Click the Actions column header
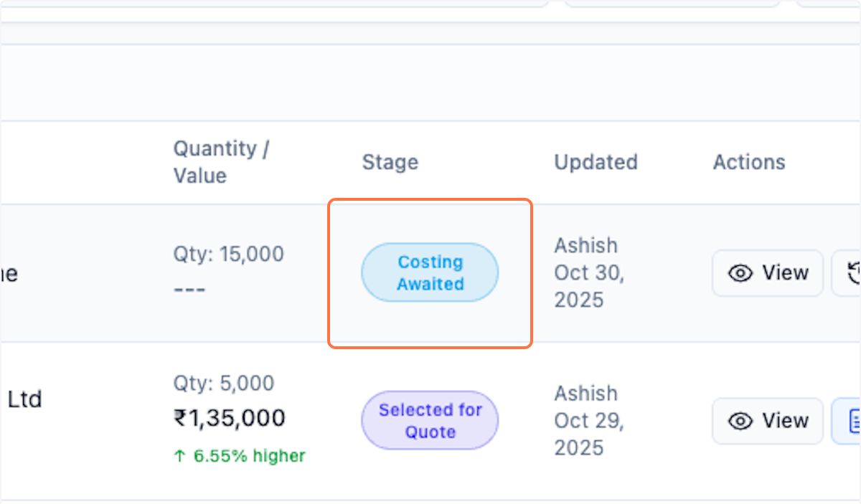This screenshot has width=861, height=504. click(748, 162)
